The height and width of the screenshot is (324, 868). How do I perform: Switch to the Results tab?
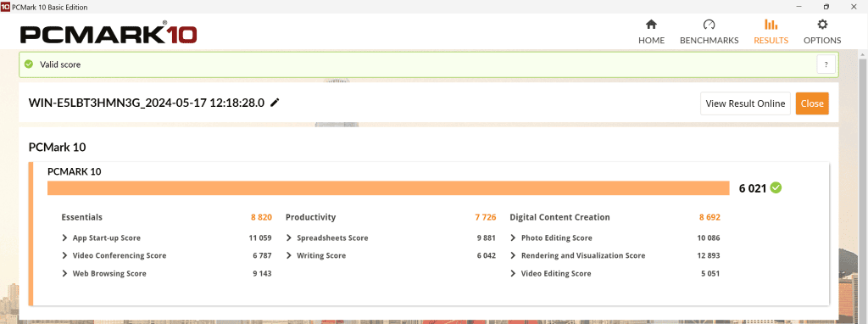(771, 31)
